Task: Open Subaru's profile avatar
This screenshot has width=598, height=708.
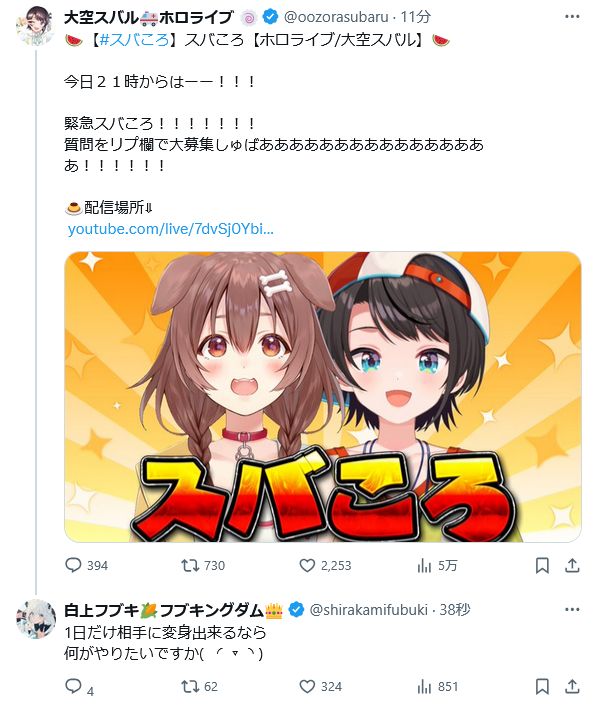Action: tap(36, 26)
